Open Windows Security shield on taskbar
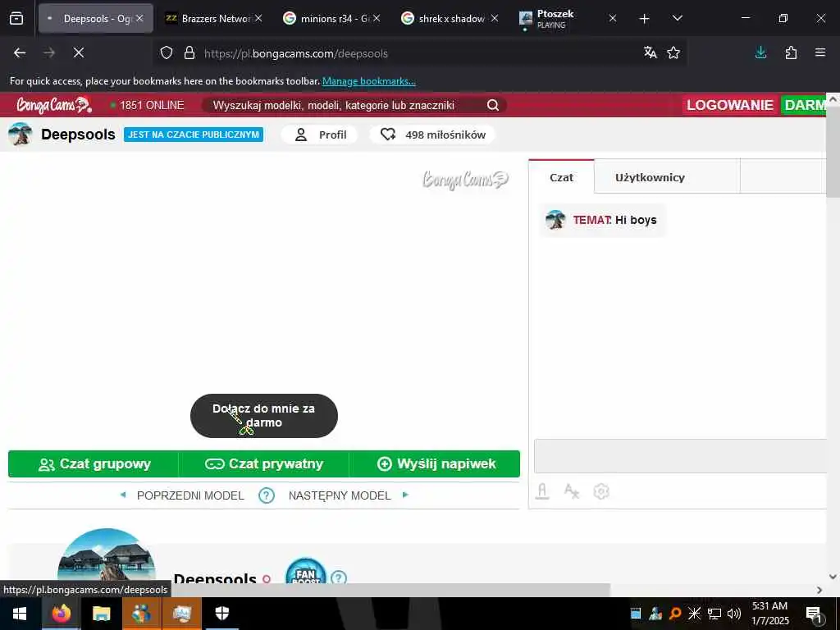Screen dimensions: 840x630 [222, 614]
